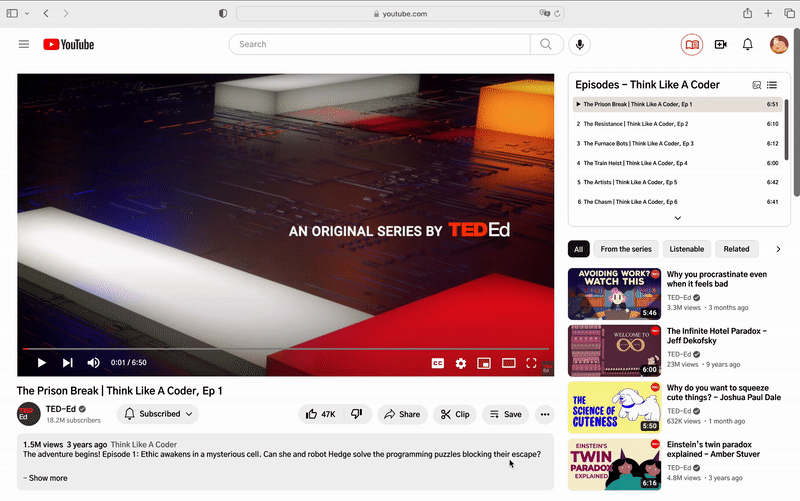The width and height of the screenshot is (800, 501).
Task: Expand the episodes list chevron
Action: point(678,218)
